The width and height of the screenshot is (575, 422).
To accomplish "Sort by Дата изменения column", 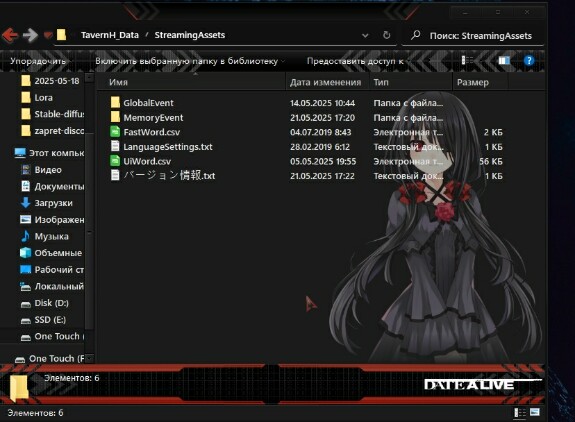I will pos(328,82).
